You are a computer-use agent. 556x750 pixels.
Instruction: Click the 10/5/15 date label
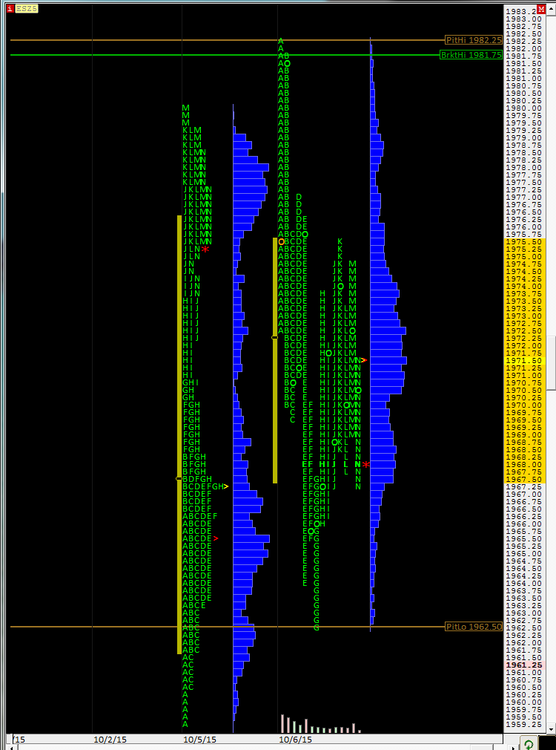tap(200, 739)
